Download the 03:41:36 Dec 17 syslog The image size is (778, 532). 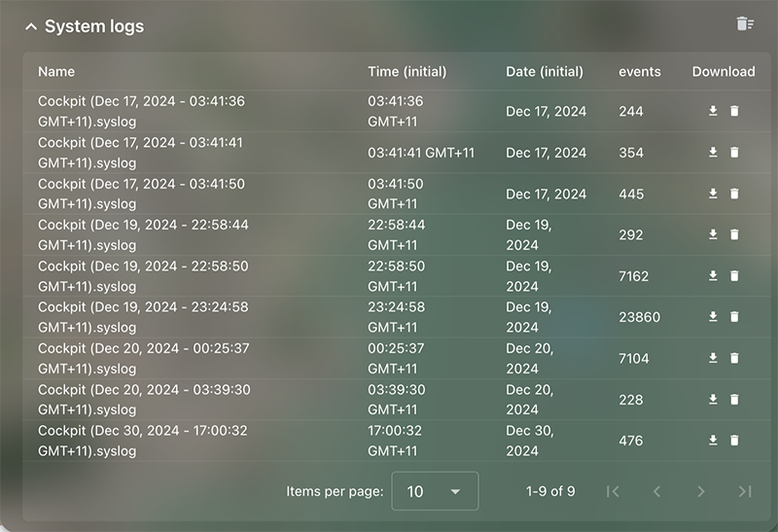pos(713,111)
